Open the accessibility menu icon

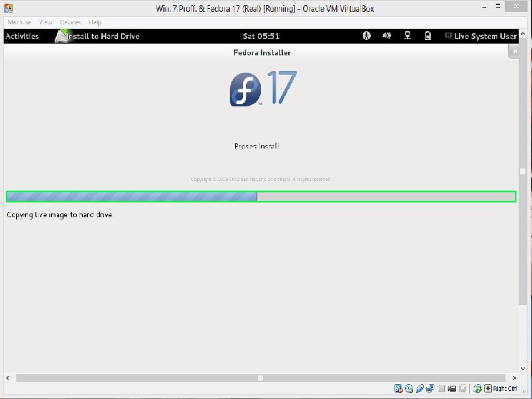pos(366,35)
